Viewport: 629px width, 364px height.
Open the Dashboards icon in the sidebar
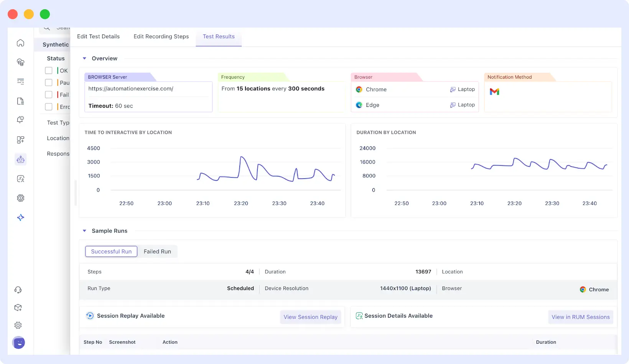(x=20, y=139)
